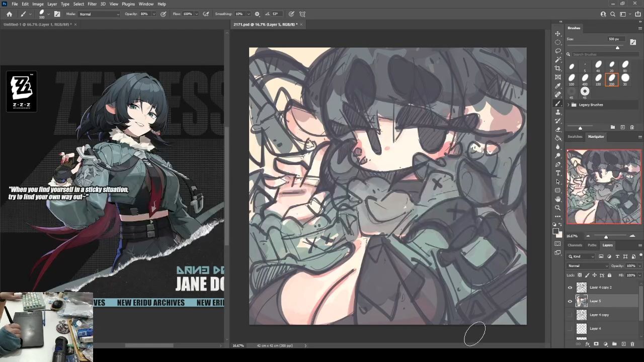
Task: Switch to the Swatches tab
Action: pyautogui.click(x=575, y=137)
